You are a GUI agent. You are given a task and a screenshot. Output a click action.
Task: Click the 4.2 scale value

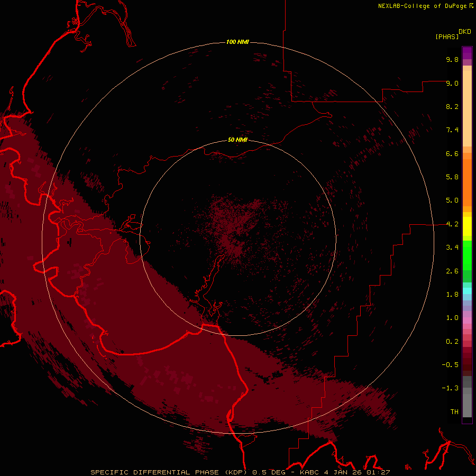pyautogui.click(x=452, y=224)
